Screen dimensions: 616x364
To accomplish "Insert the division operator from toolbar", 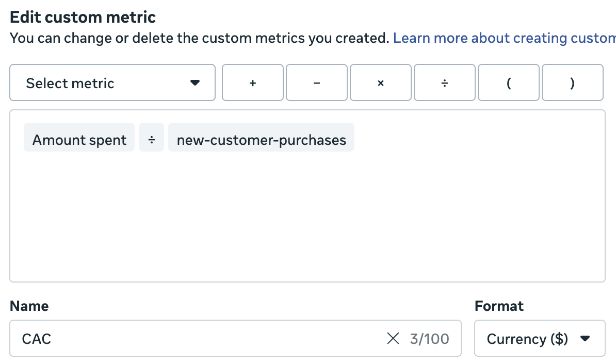I will pyautogui.click(x=444, y=82).
